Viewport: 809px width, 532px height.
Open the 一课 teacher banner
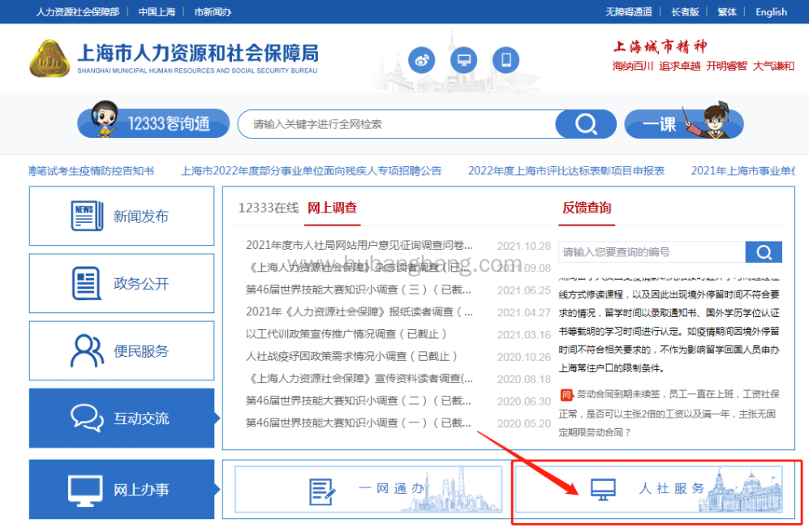(x=683, y=123)
